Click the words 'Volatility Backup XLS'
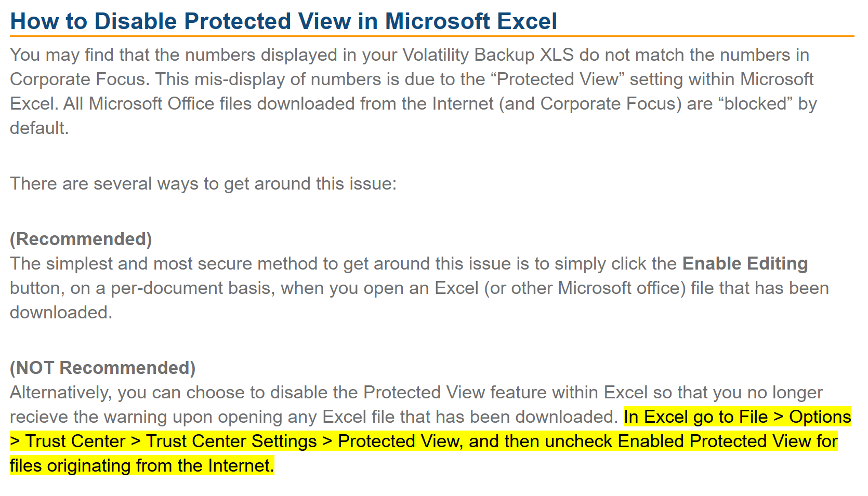This screenshot has height=496, width=868. 488,55
